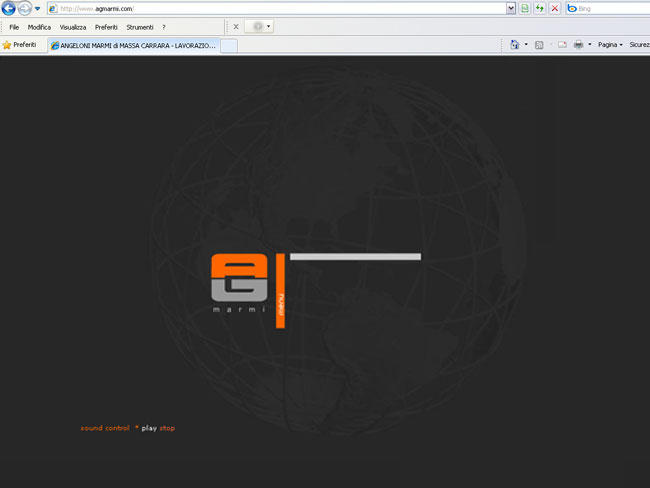Expand the recent pages dropdown arrow
This screenshot has width=650, height=488.
point(37,8)
